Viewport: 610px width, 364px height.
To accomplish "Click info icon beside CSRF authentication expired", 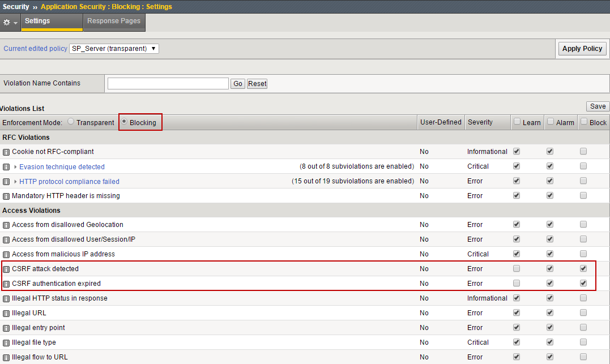I will point(6,284).
